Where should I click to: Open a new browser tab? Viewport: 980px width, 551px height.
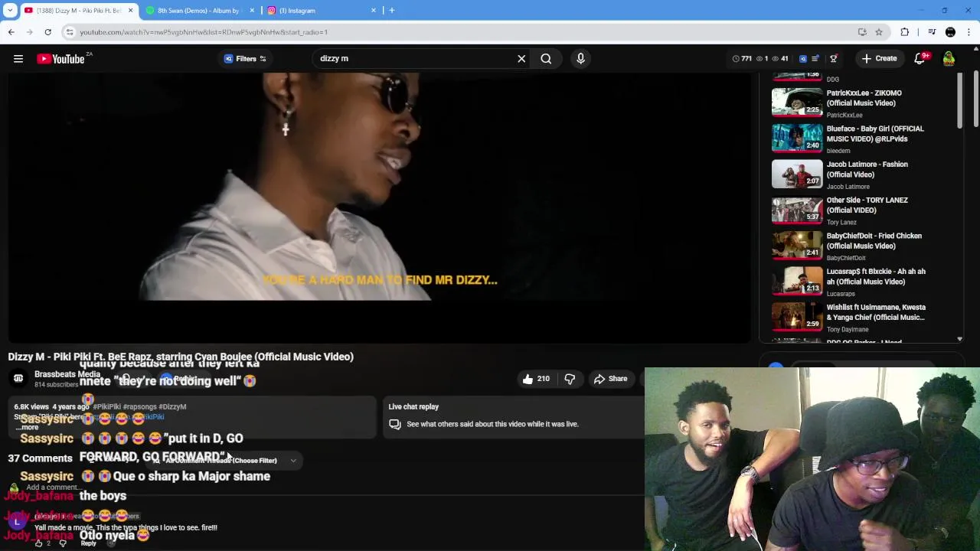(x=391, y=11)
